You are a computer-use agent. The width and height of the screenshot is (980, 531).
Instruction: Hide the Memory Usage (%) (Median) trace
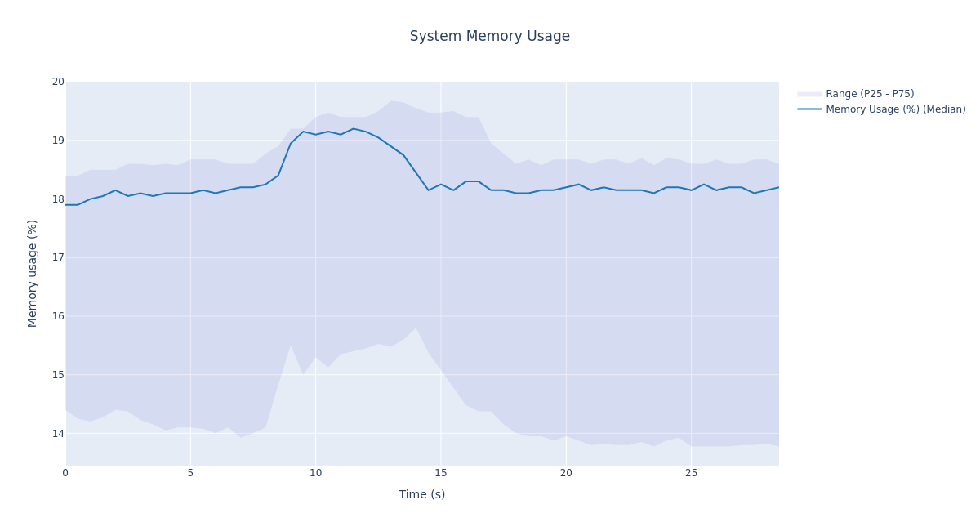coord(895,109)
